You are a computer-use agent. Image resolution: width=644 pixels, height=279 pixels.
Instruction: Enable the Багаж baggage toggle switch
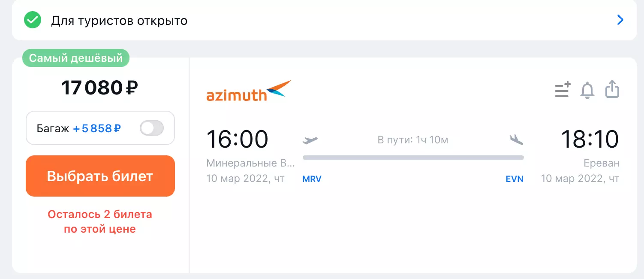pos(152,128)
